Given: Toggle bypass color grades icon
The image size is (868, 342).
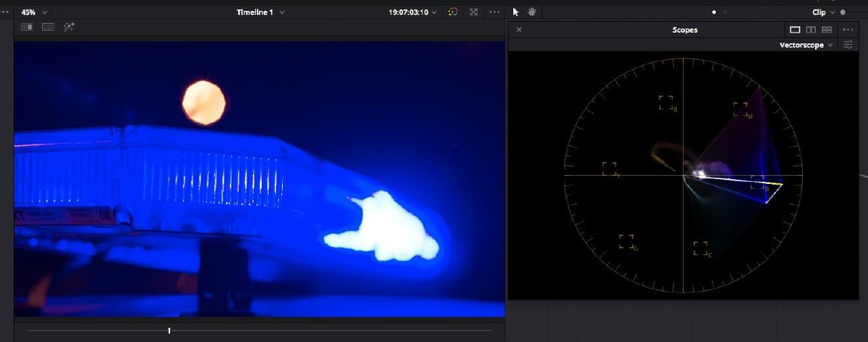Looking at the screenshot, I should (x=453, y=12).
